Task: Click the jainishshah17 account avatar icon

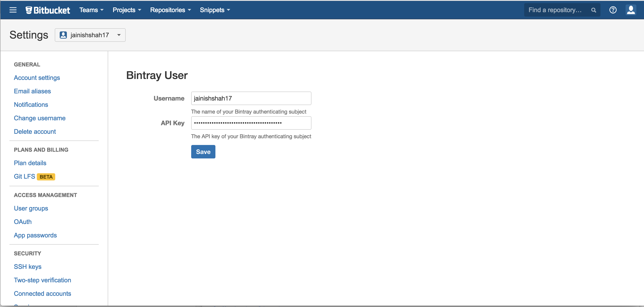Action: pyautogui.click(x=63, y=35)
